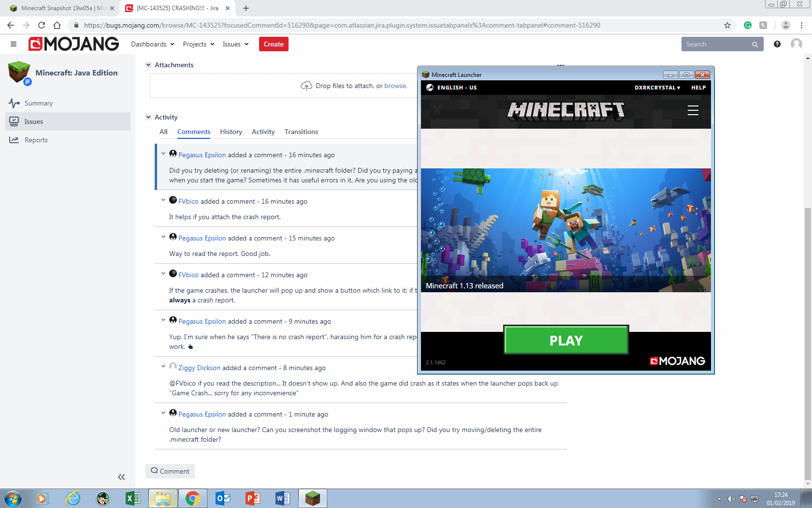This screenshot has width=812, height=508.
Task: Open Ziggy Dickson's profile link
Action: [199, 368]
